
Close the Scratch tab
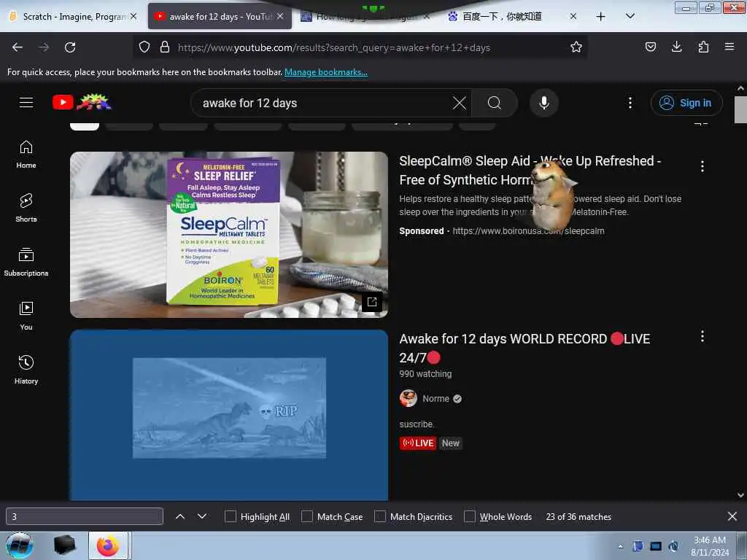point(133,16)
